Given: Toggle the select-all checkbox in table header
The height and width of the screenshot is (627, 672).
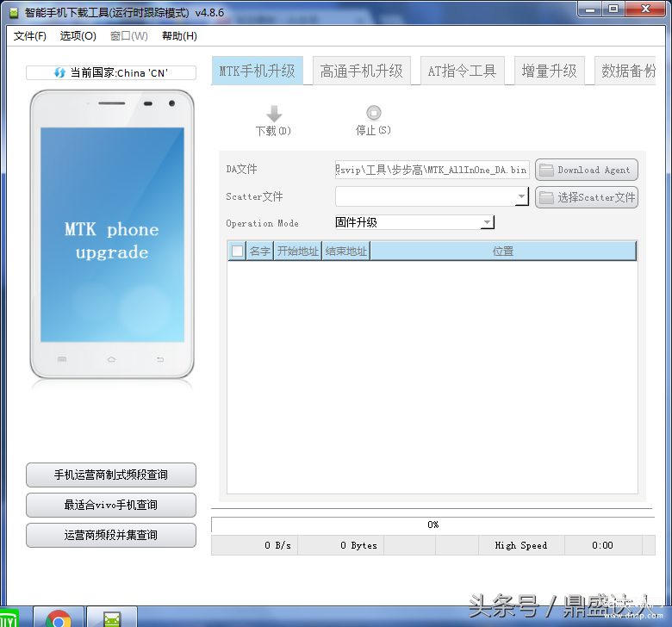Looking at the screenshot, I should pyautogui.click(x=237, y=251).
